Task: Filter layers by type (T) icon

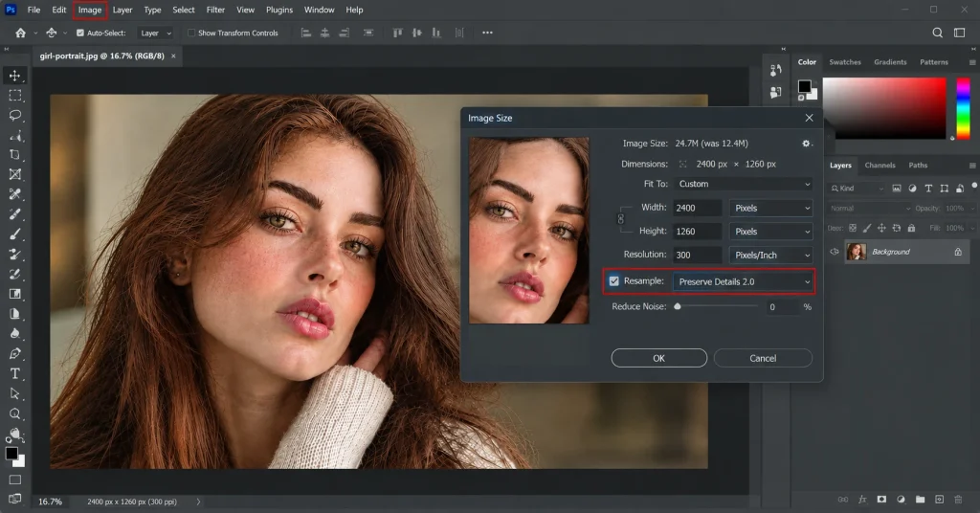Action: pyautogui.click(x=928, y=189)
